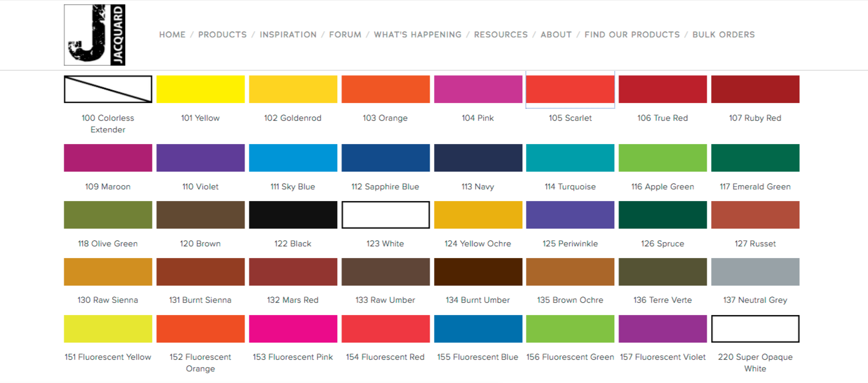Open the Resources menu

[501, 35]
